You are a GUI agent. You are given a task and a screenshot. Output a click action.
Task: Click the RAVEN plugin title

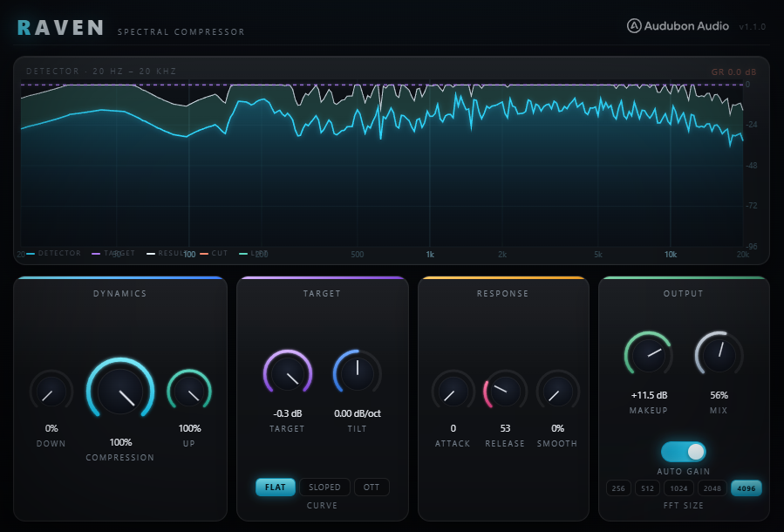(x=60, y=28)
